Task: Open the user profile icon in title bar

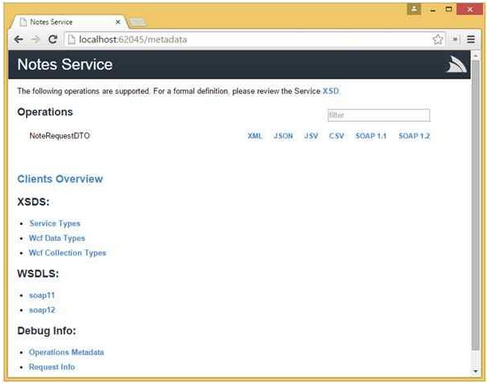Action: click(414, 9)
